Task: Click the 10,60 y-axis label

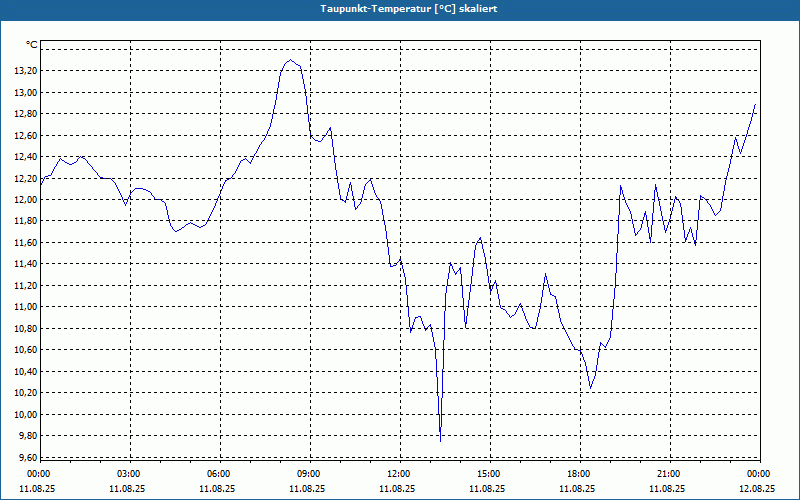Action: (27, 349)
